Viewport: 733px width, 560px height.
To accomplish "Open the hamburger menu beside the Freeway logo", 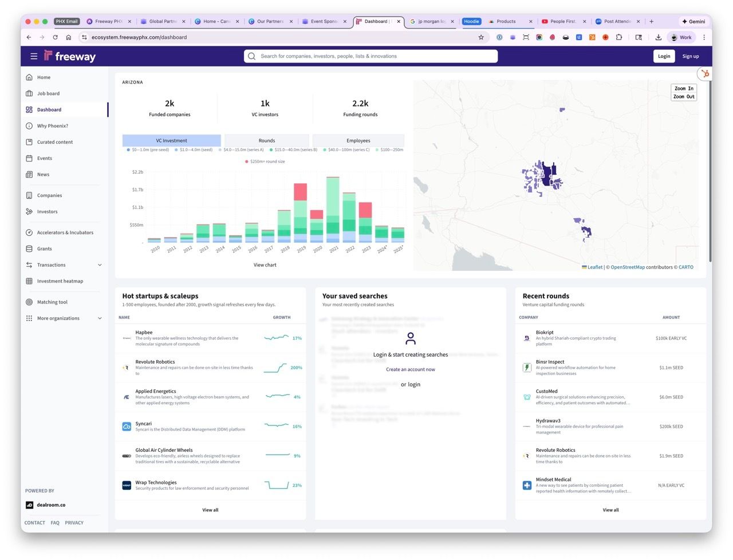I will (34, 56).
